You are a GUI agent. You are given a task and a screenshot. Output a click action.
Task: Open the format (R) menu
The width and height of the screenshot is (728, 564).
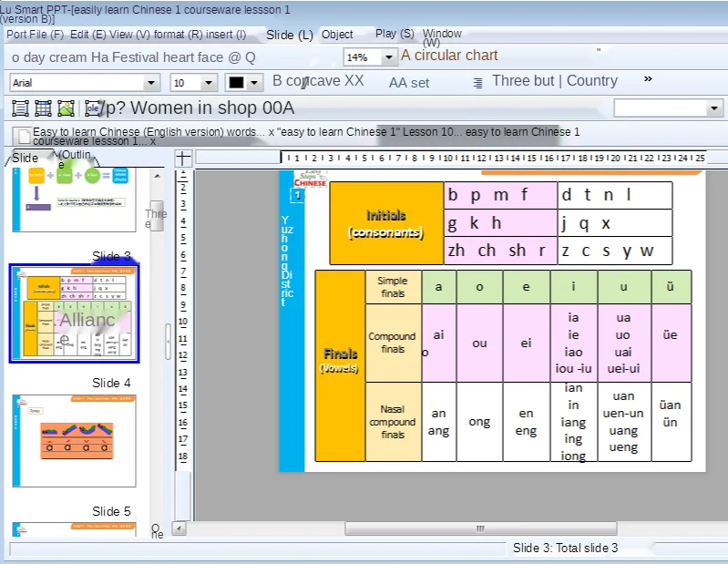[x=178, y=35]
